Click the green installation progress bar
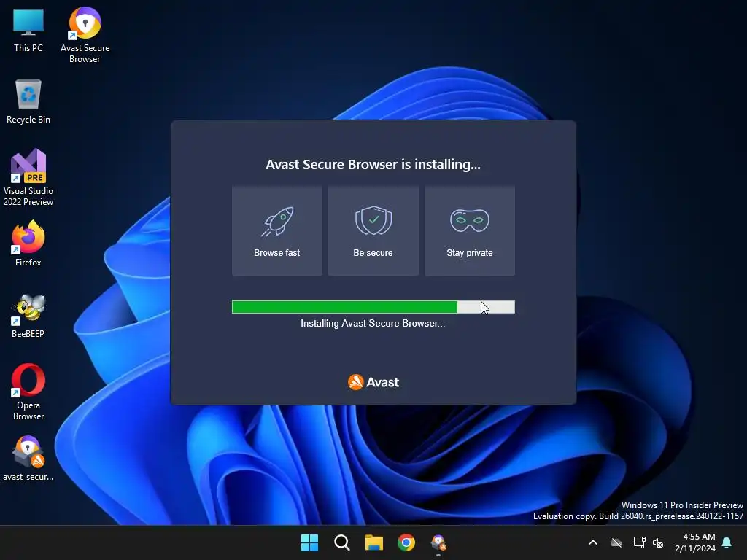 (x=373, y=307)
